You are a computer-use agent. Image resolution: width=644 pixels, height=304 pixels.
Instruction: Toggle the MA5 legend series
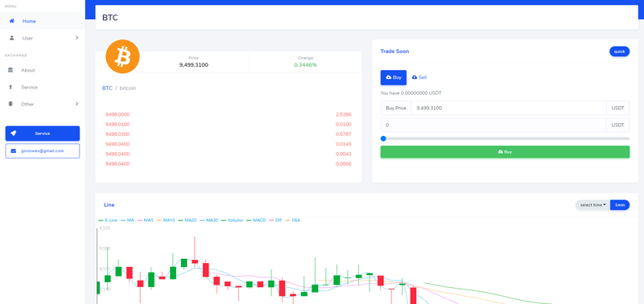click(x=146, y=220)
